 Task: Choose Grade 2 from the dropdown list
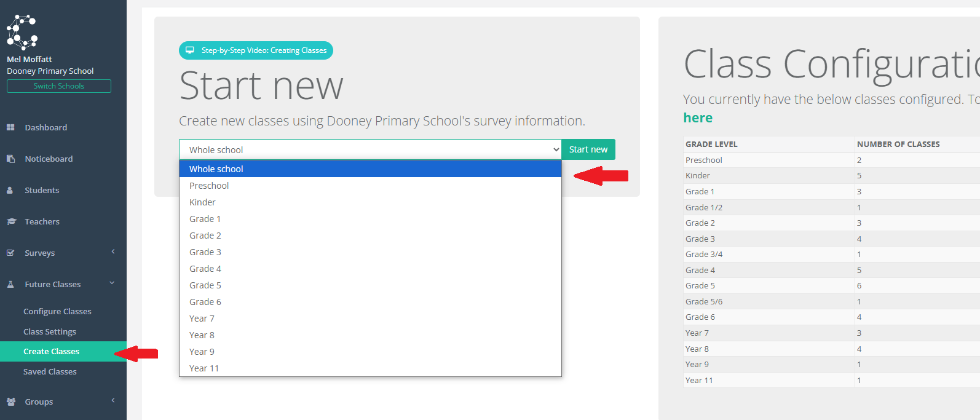pyautogui.click(x=370, y=236)
